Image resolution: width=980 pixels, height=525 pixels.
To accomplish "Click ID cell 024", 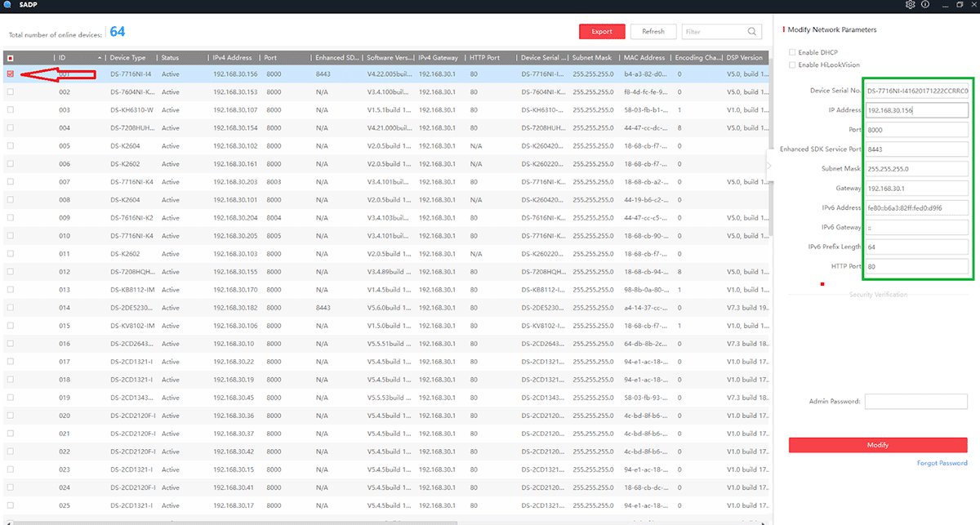I will (x=65, y=487).
